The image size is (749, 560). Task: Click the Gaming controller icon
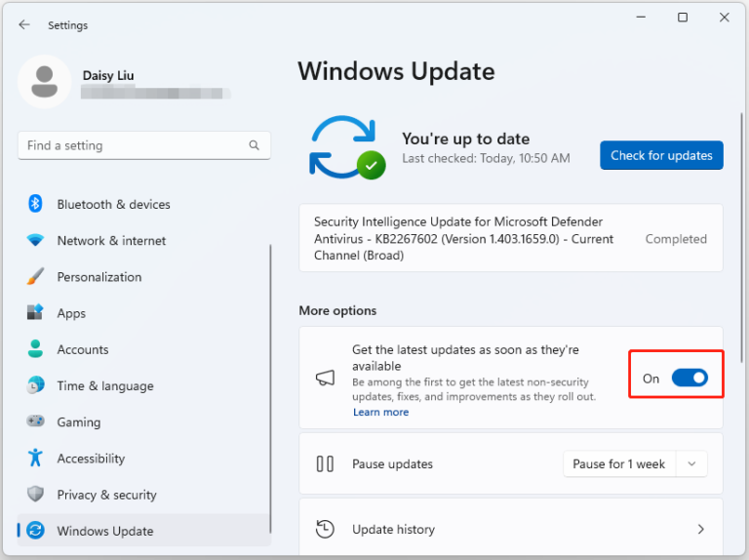tap(35, 421)
